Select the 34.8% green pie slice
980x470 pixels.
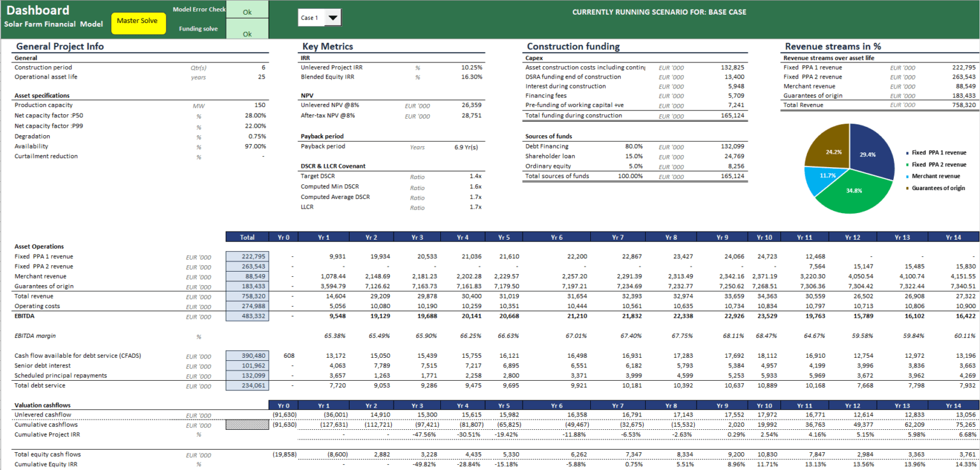pyautogui.click(x=854, y=190)
